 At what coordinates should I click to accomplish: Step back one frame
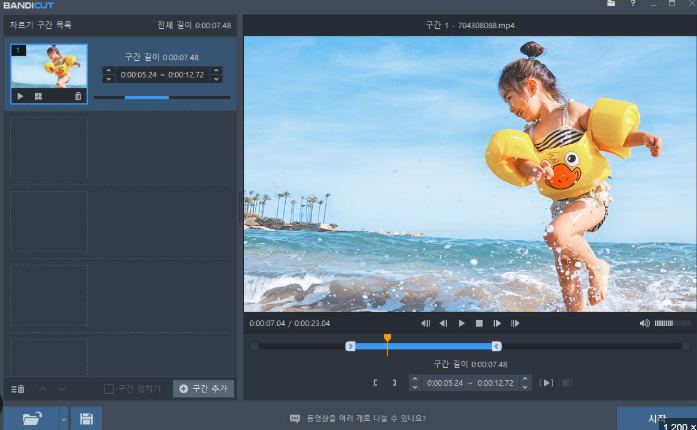(443, 323)
